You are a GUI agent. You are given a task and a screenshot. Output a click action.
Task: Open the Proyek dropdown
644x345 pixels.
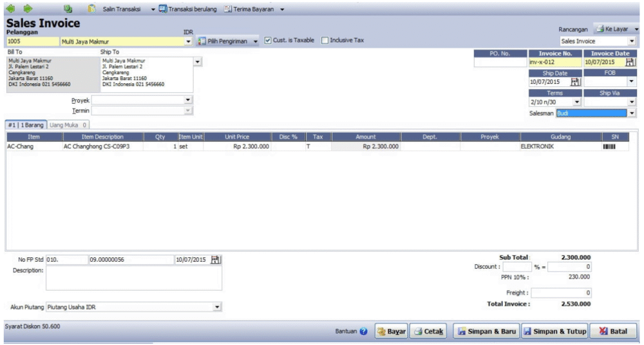[188, 100]
